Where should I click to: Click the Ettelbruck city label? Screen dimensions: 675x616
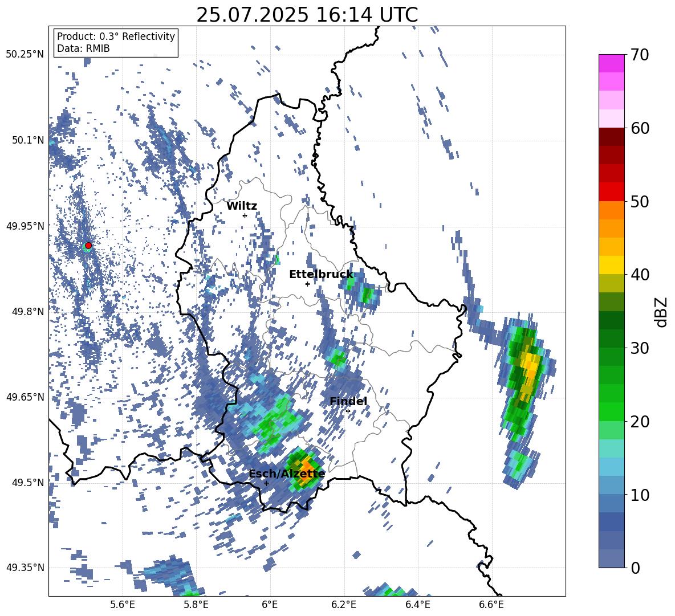tap(321, 275)
